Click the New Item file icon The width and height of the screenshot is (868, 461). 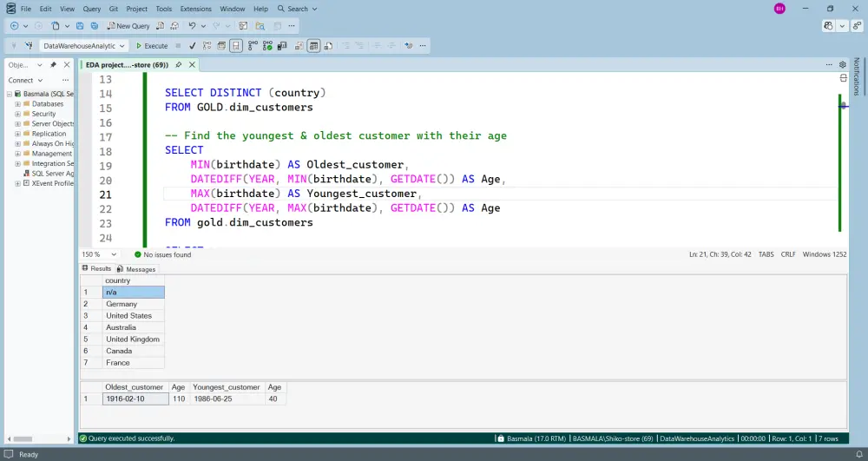56,26
